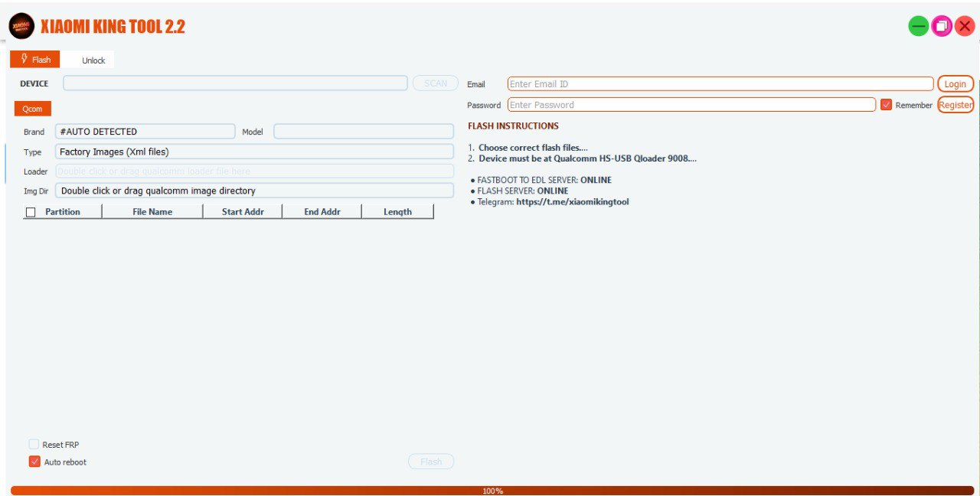
Task: Click the Flash button at the bottom
Action: (431, 462)
